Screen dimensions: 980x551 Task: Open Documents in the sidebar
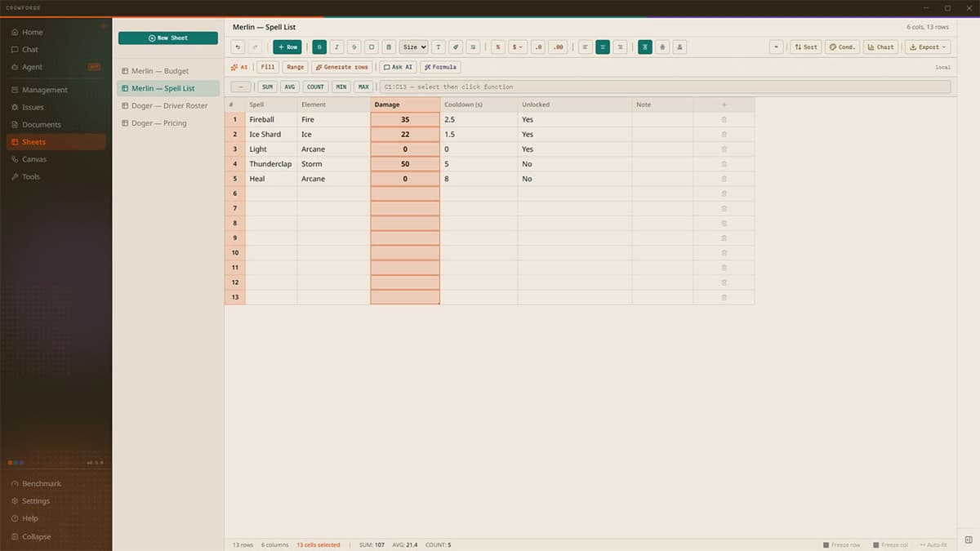[56, 125]
